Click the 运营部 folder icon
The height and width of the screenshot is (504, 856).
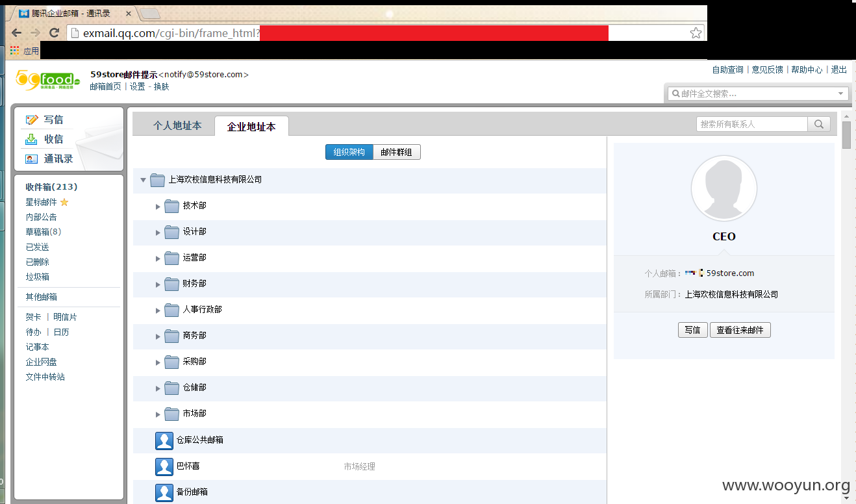pyautogui.click(x=171, y=258)
